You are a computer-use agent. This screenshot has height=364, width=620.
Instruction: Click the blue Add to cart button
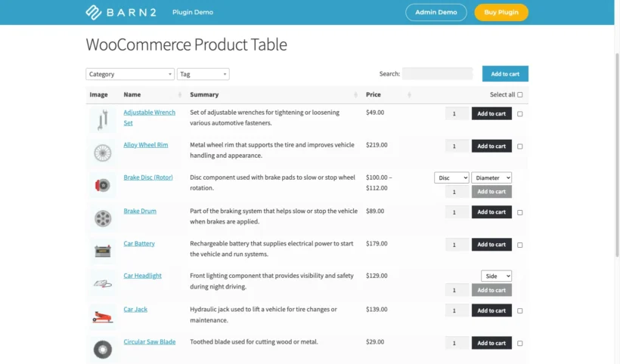(505, 74)
